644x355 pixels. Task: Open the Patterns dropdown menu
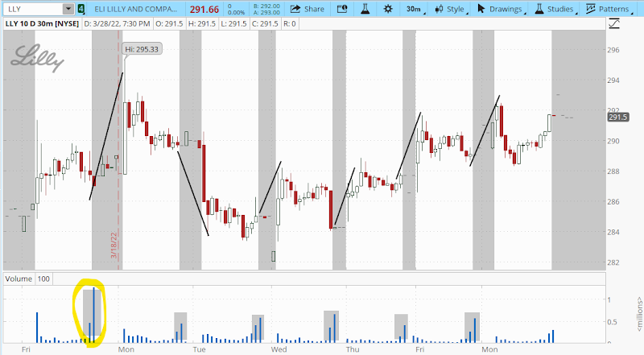click(x=609, y=9)
